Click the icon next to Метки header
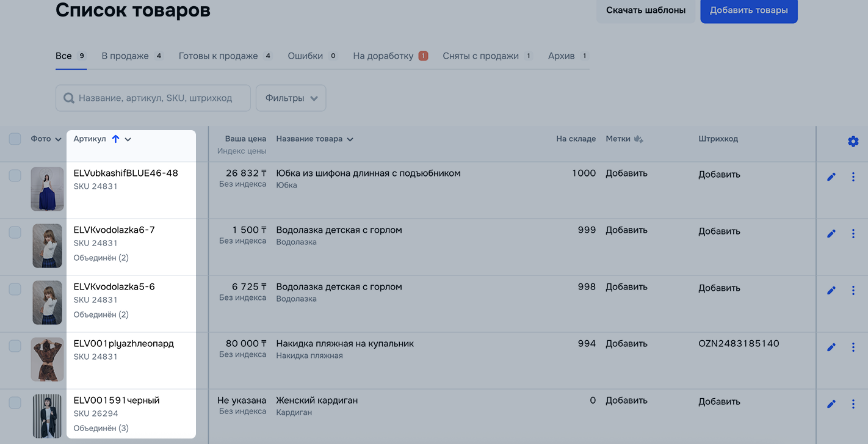This screenshot has height=444, width=868. point(638,139)
